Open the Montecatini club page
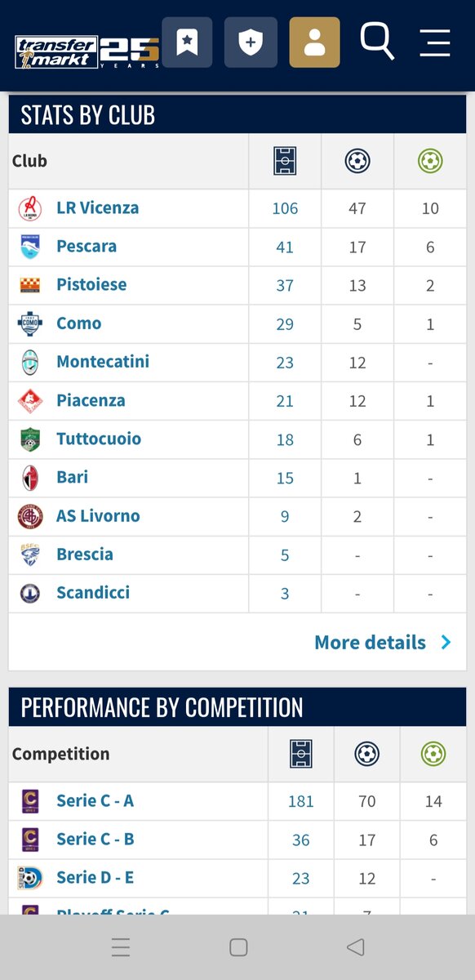Viewport: 475px width, 980px height. tap(103, 361)
